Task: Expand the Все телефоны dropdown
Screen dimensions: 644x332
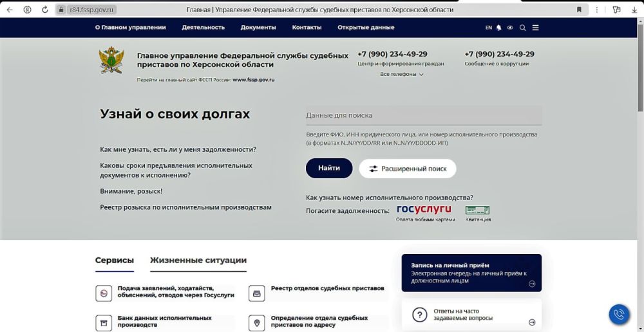Action: click(401, 74)
